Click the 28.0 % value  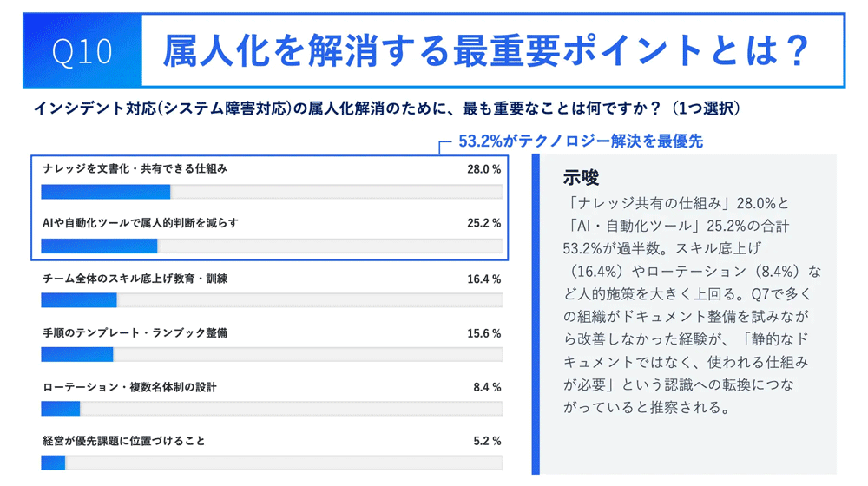[483, 169]
